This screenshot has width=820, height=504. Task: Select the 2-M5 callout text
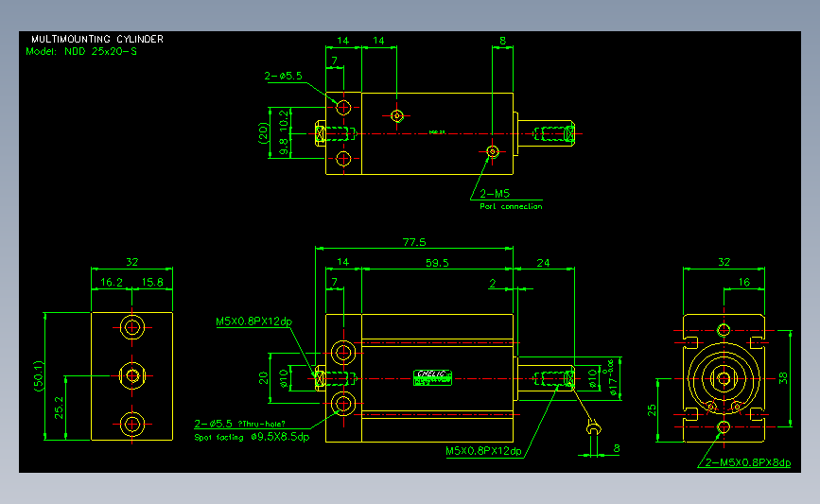pyautogui.click(x=495, y=194)
